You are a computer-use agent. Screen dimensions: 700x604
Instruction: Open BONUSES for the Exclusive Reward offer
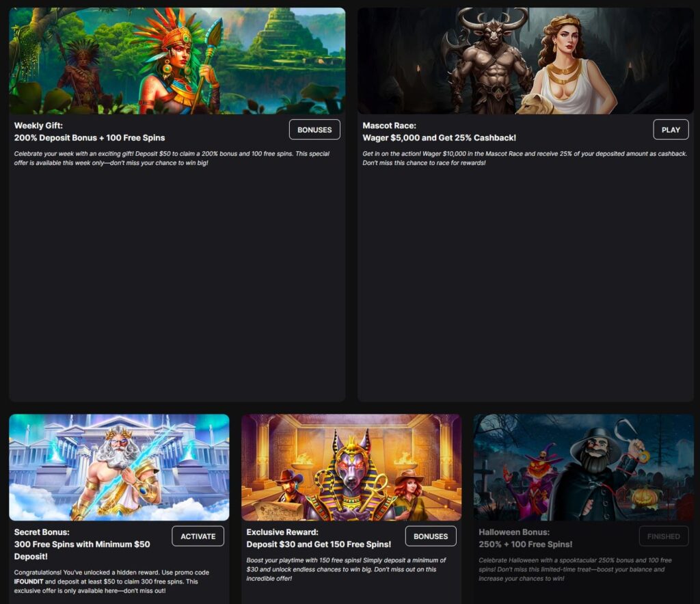tap(431, 536)
